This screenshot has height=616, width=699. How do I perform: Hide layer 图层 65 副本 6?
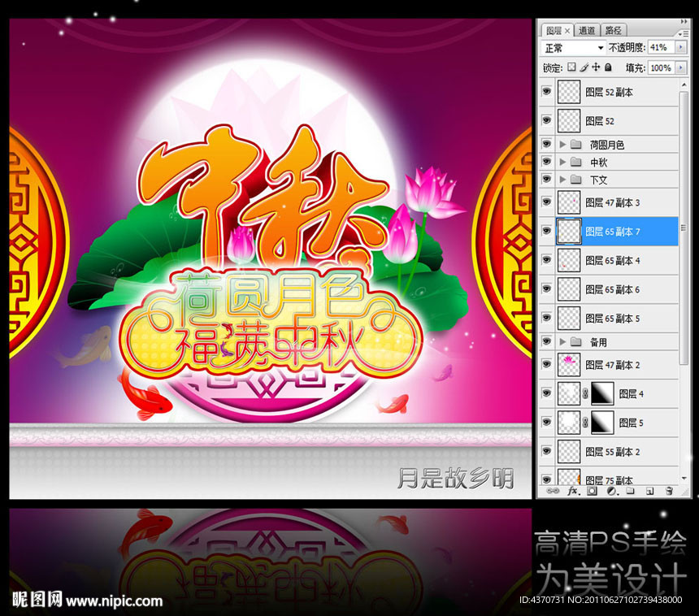[x=546, y=288]
